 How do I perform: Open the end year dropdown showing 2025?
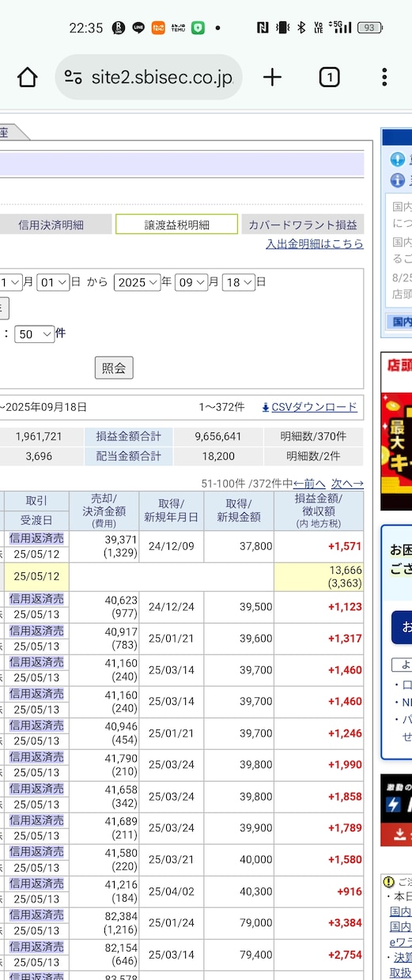click(x=137, y=282)
